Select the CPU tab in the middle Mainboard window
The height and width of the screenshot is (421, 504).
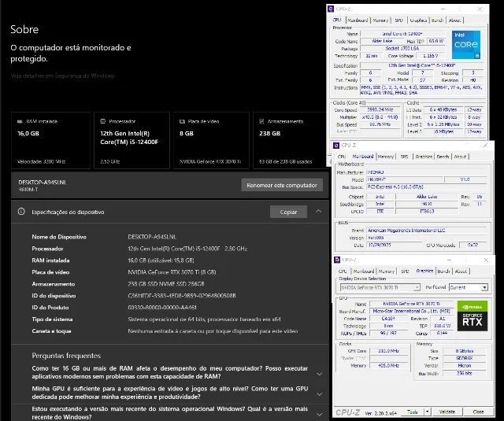pyautogui.click(x=342, y=157)
